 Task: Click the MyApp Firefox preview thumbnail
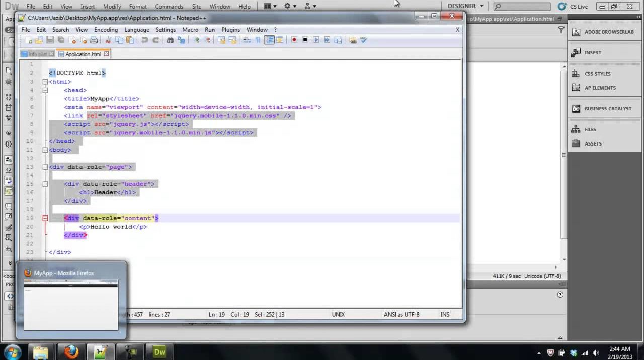click(71, 305)
